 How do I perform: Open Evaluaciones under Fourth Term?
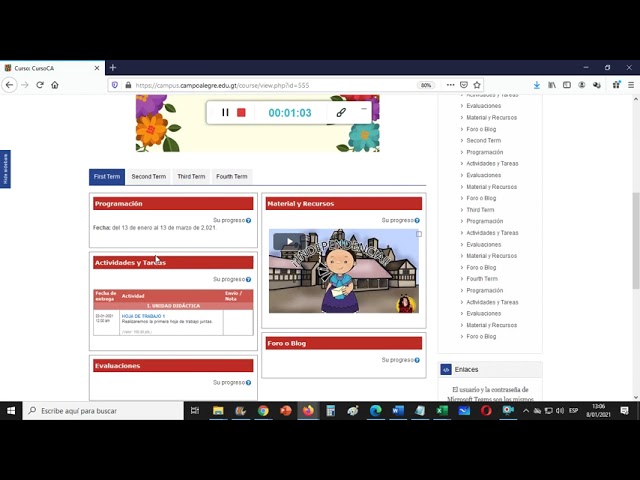tap(483, 313)
